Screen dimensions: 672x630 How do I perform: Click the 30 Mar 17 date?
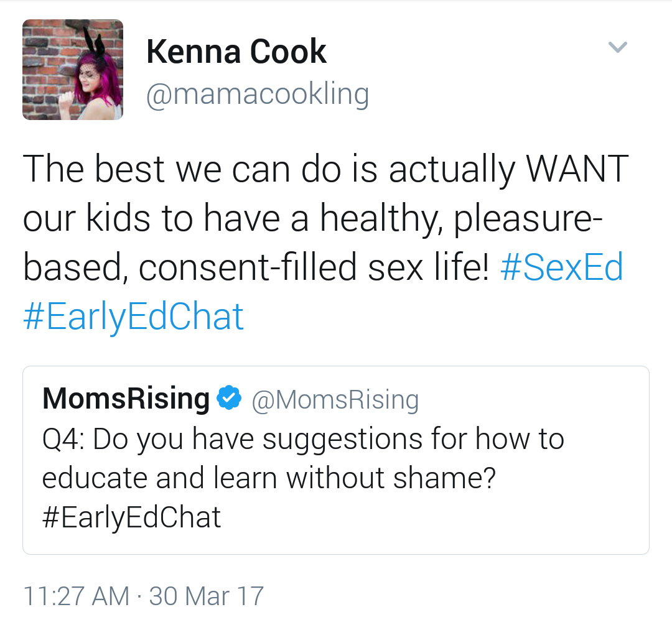click(x=206, y=596)
